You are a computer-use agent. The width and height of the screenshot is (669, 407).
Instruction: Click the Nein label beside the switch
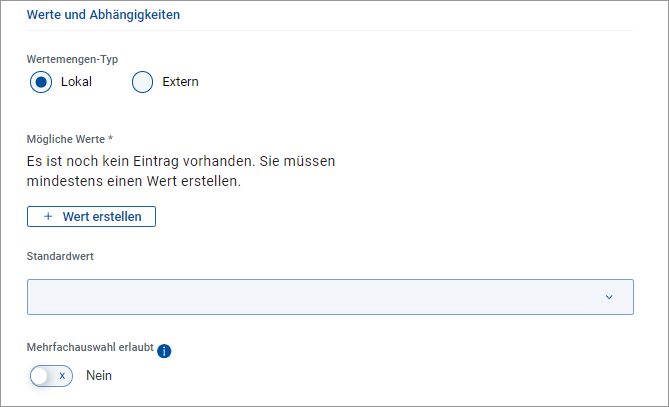[99, 376]
